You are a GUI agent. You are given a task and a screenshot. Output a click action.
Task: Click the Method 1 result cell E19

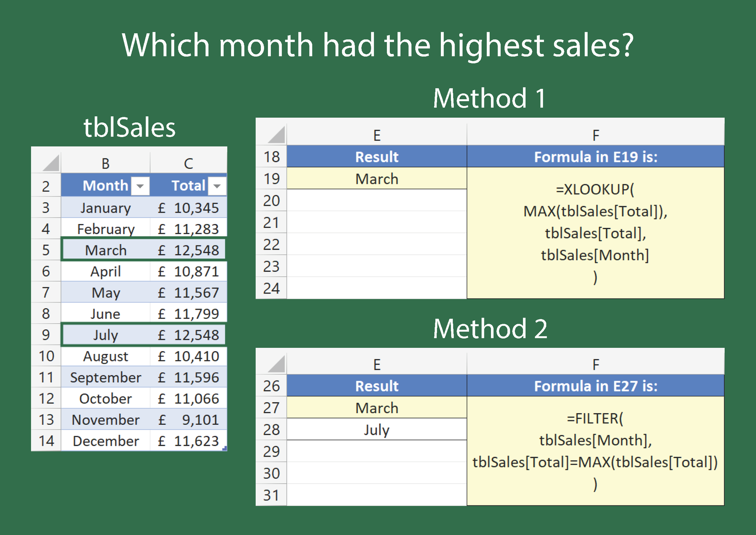[377, 179]
